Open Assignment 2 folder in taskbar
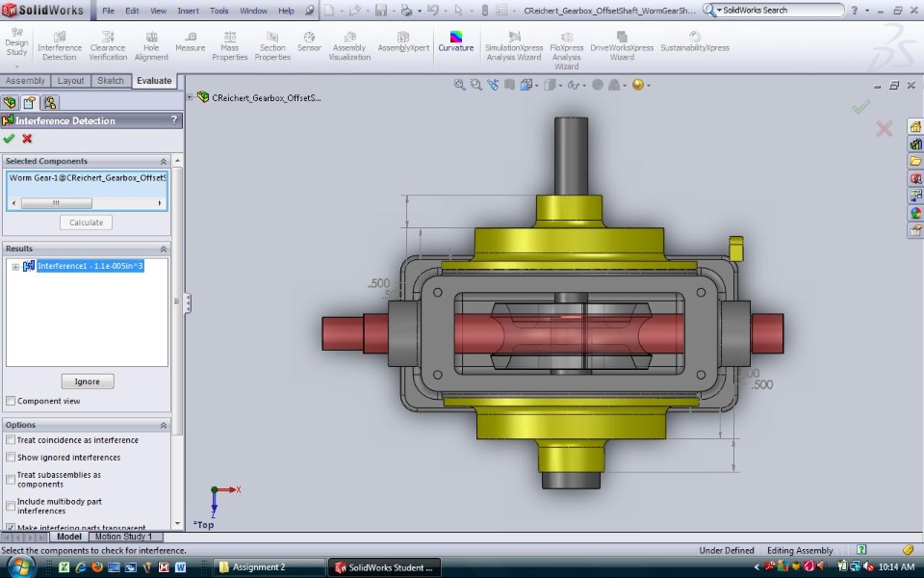The width and height of the screenshot is (924, 578). point(258,567)
